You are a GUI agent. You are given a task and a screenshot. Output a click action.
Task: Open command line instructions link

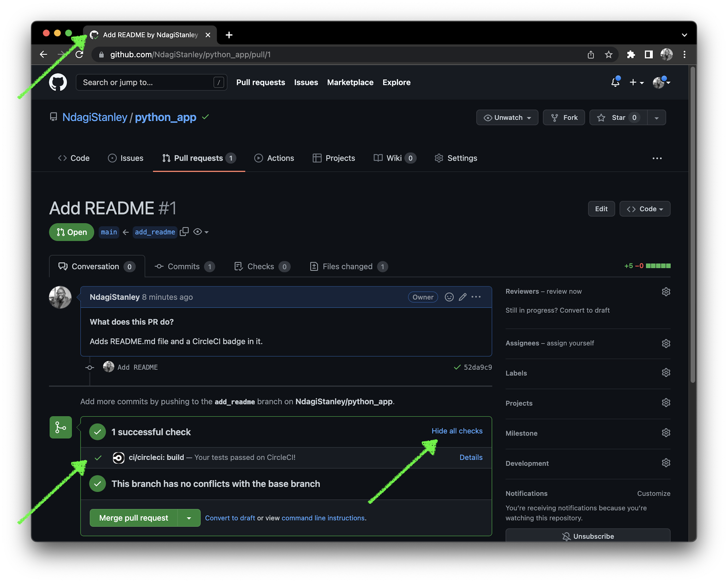click(x=323, y=518)
